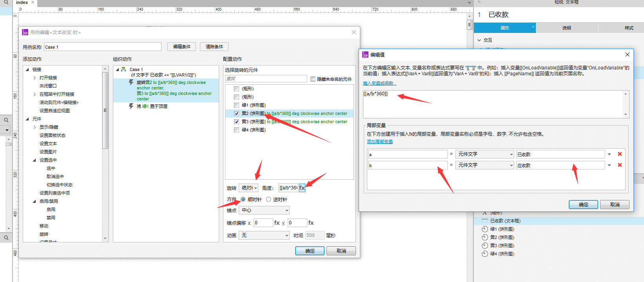Expand the 打开链接 action node
Image resolution: width=644 pixels, height=282 pixels.
tap(34, 78)
